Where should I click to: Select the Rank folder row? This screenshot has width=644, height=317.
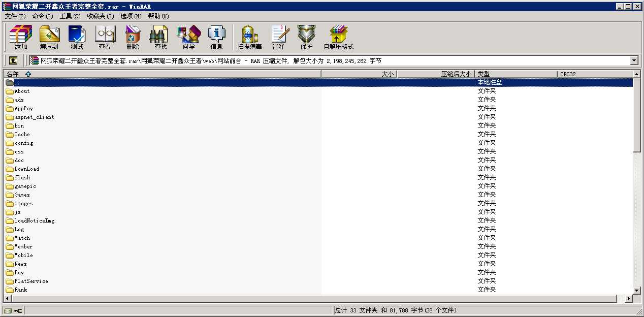click(x=318, y=290)
